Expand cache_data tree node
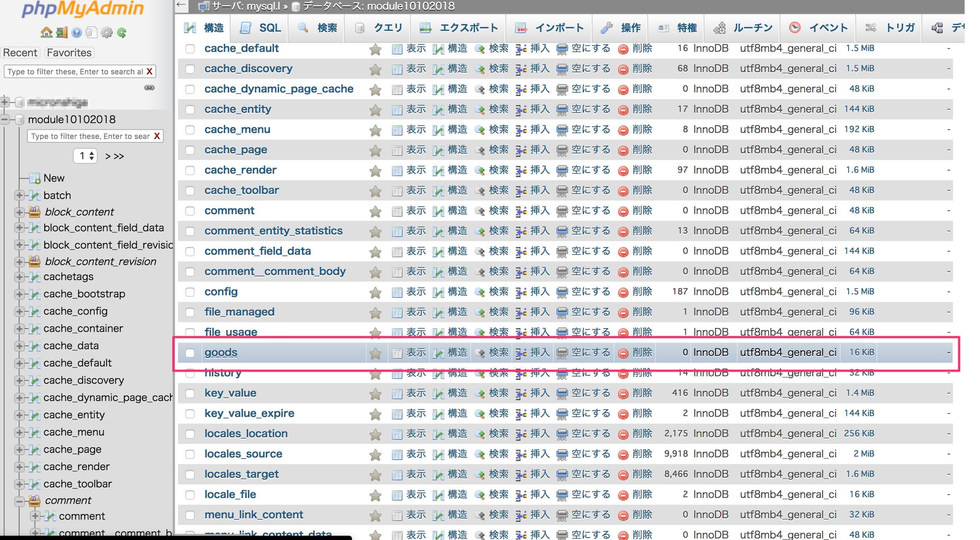 19,346
